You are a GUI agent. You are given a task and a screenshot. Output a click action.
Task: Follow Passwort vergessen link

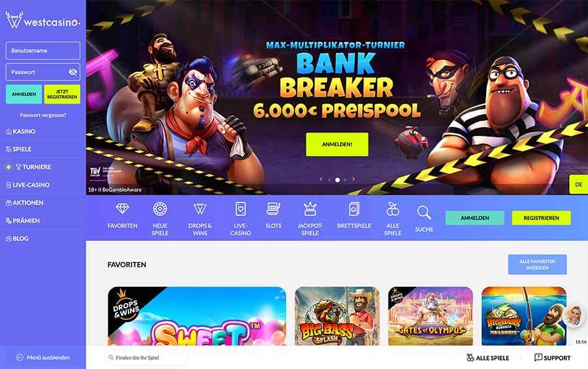click(x=43, y=115)
